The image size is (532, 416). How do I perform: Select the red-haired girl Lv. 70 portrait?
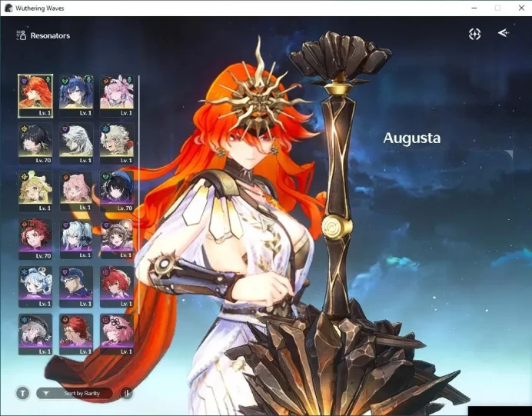pyautogui.click(x=35, y=239)
